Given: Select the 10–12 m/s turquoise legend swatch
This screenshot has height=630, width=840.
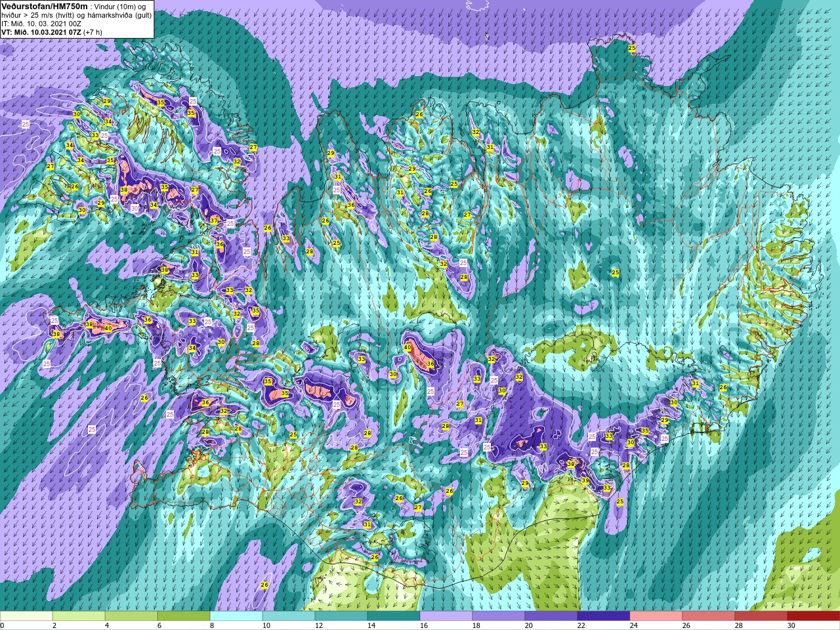Looking at the screenshot, I should click(289, 616).
